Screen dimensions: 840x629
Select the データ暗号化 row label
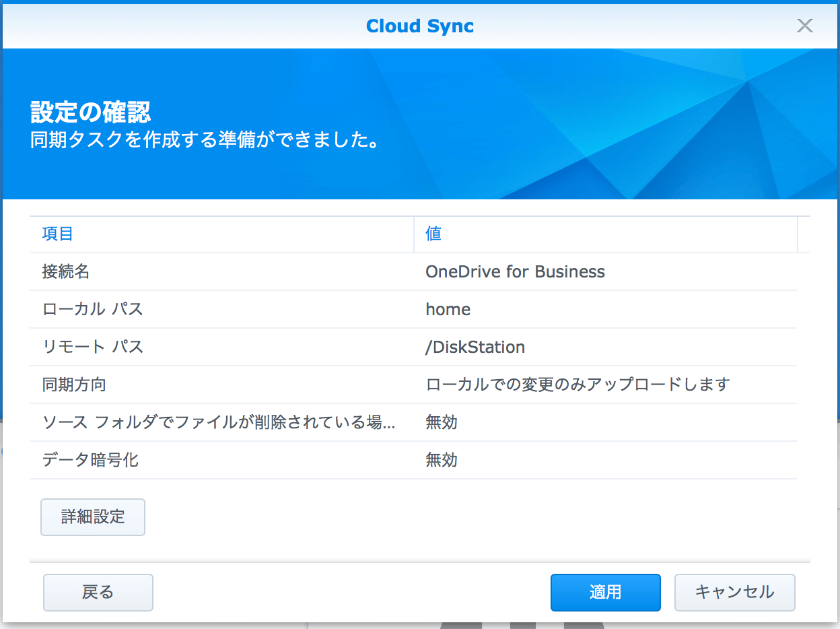90,461
